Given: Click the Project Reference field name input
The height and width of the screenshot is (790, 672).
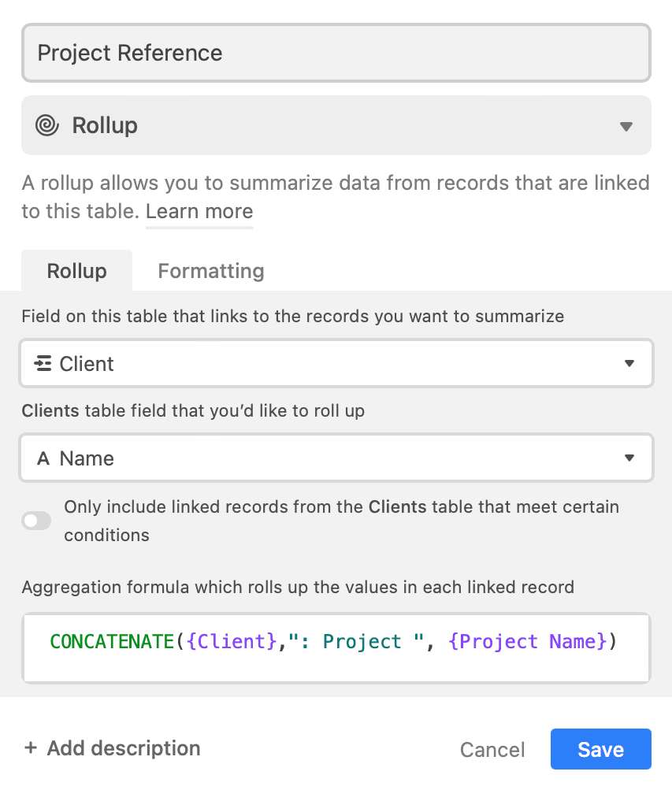Looking at the screenshot, I should (x=336, y=53).
